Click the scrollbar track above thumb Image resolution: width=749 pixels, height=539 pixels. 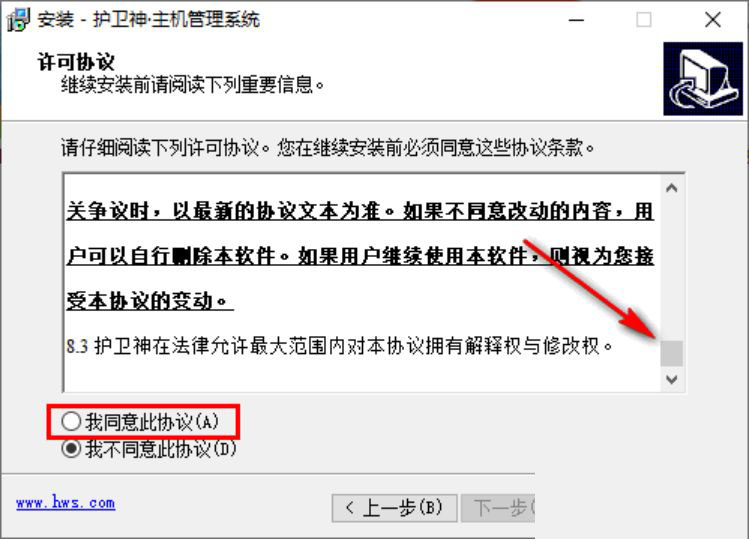coord(672,270)
